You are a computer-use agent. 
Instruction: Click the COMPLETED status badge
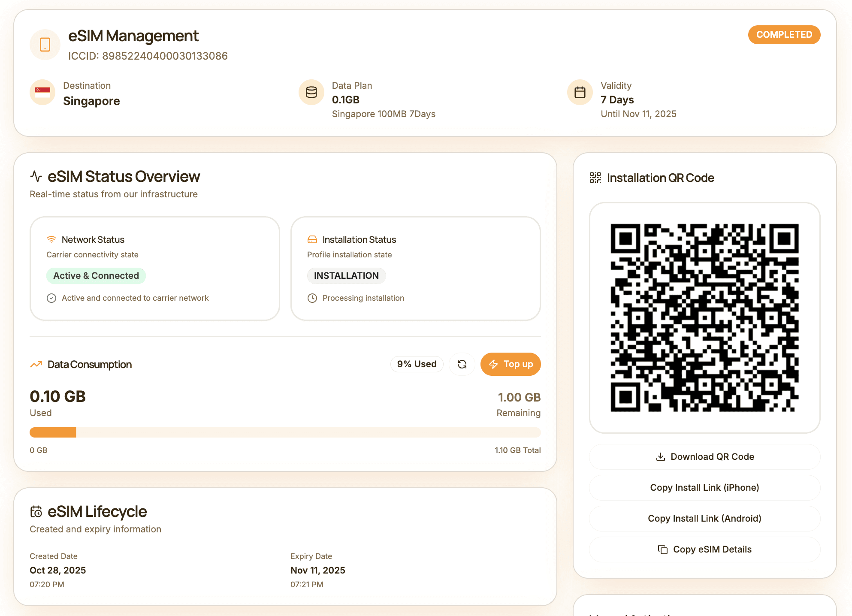(x=784, y=35)
